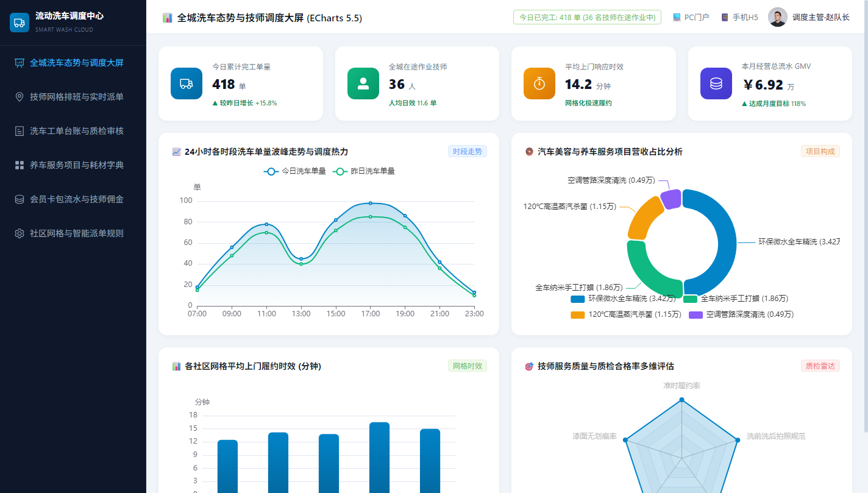The image size is (868, 493).
Task: Click the bar chart icon beside 各社区网格平均上门履约时效
Action: [177, 366]
